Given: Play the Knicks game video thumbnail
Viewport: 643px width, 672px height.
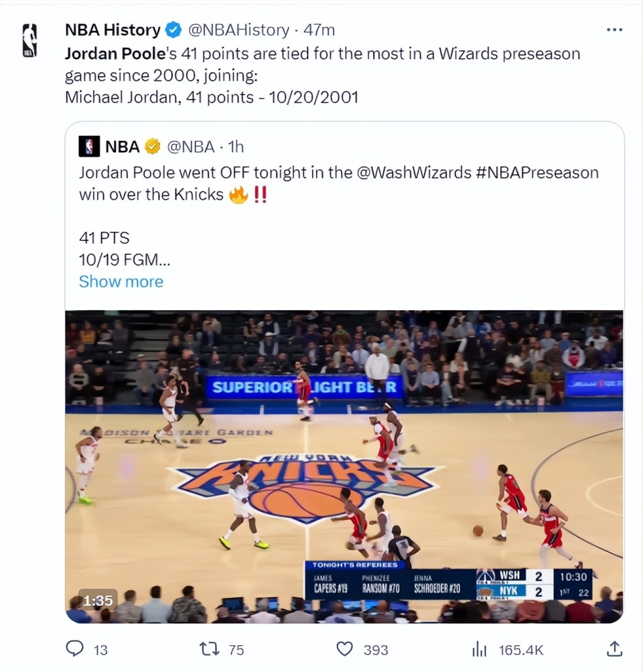Looking at the screenshot, I should point(344,466).
